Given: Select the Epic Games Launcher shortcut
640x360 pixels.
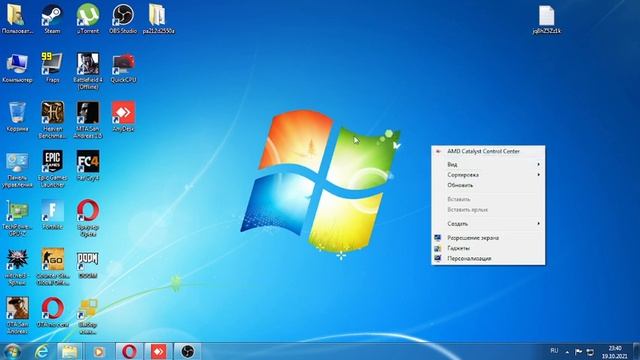Looking at the screenshot, I should (52, 169).
